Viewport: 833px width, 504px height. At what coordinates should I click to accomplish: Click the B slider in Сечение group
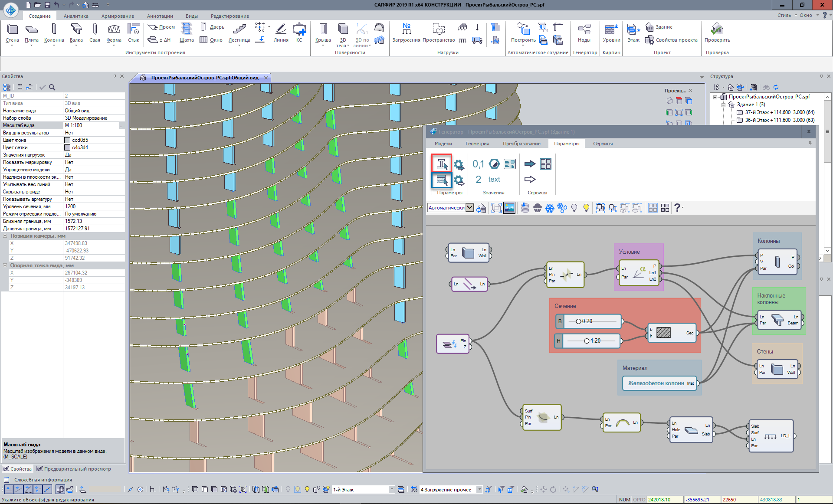(x=588, y=321)
